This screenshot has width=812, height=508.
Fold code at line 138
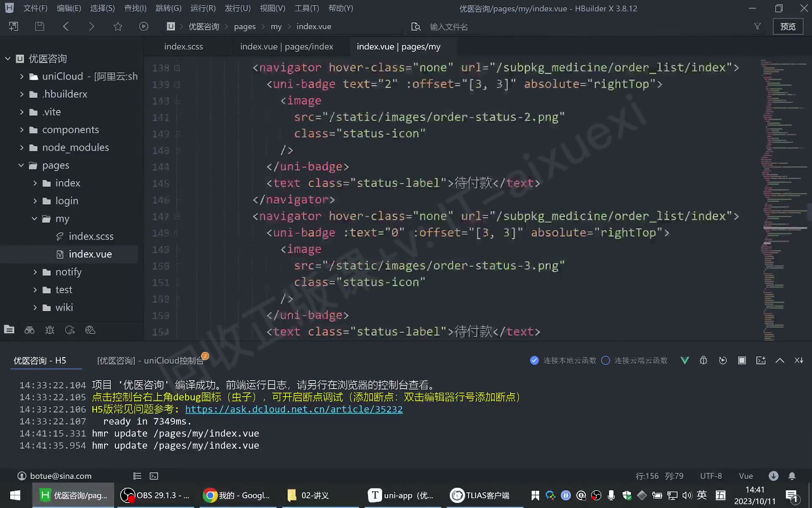177,68
